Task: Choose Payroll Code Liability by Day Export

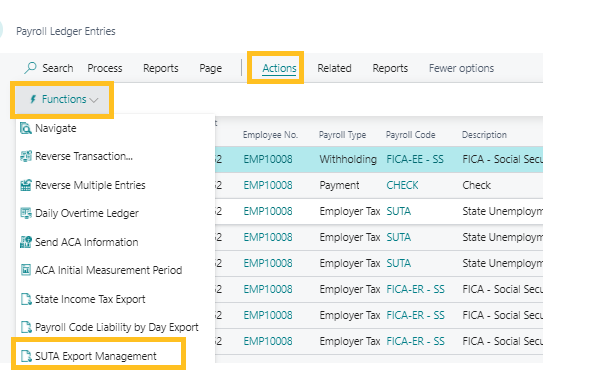Action: pos(117,327)
